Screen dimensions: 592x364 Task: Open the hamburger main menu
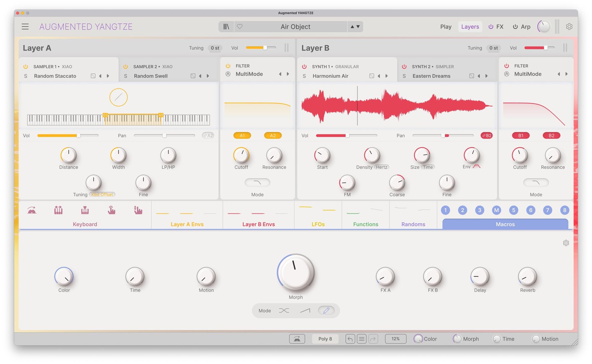[25, 27]
